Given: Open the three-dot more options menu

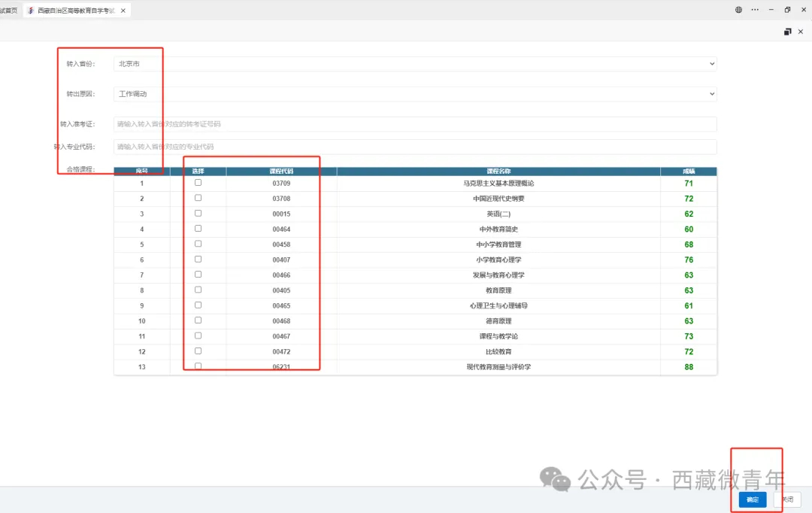Looking at the screenshot, I should [754, 10].
